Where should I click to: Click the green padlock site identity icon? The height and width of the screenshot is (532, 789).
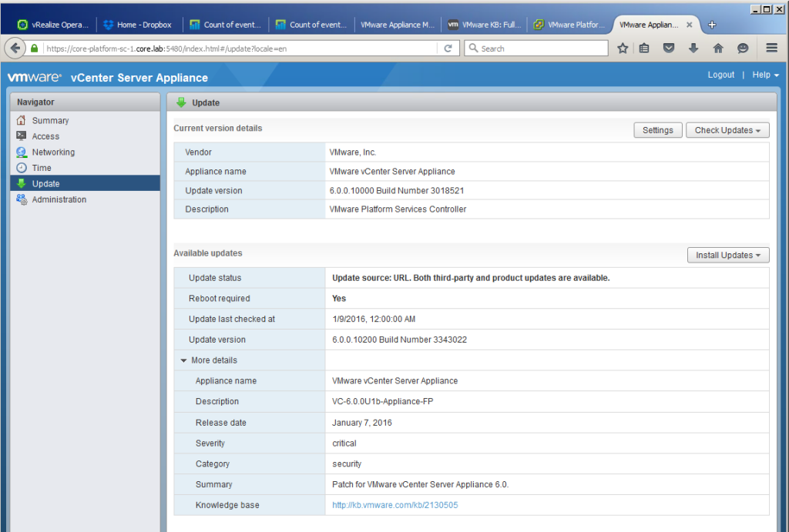point(34,49)
